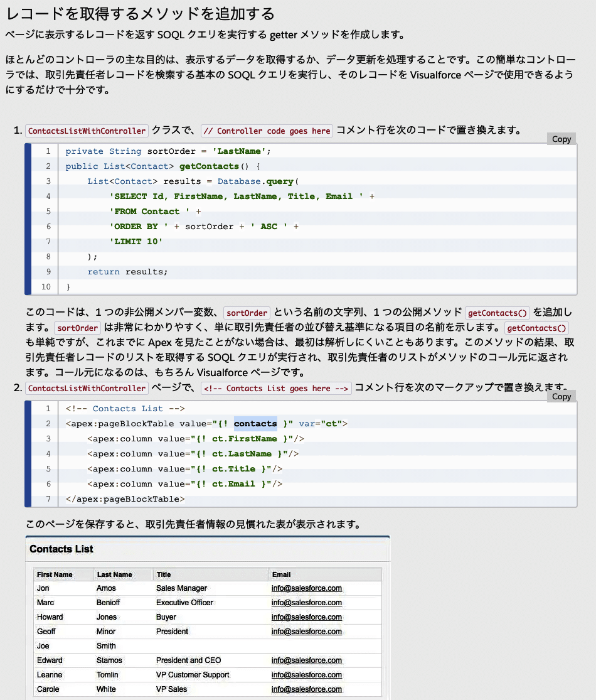Click the getContacts method name in code
This screenshot has width=596, height=700.
[x=209, y=166]
